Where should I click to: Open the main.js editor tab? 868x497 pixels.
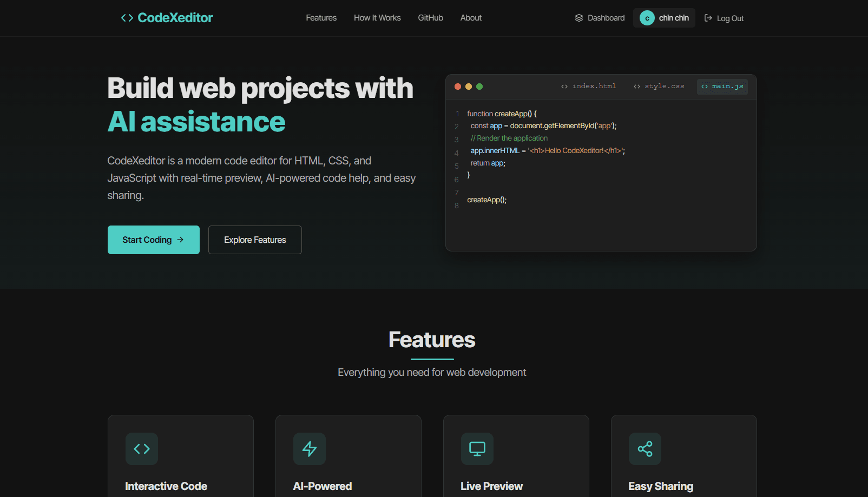tap(722, 86)
